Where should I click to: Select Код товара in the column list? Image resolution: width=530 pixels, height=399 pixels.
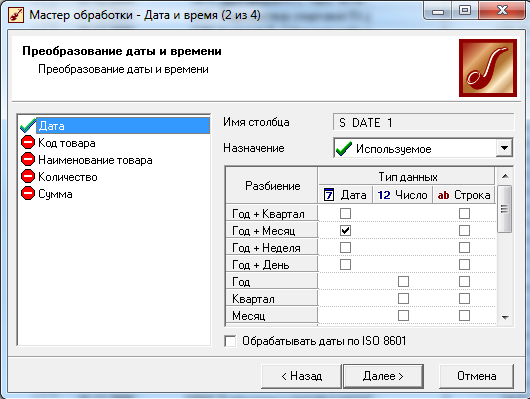pyautogui.click(x=67, y=143)
